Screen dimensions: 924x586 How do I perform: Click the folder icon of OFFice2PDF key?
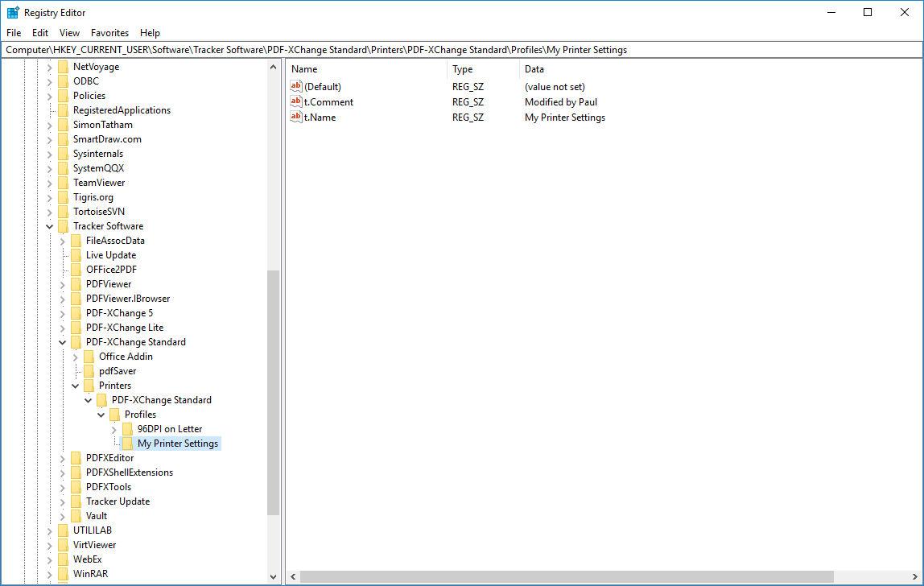76,270
